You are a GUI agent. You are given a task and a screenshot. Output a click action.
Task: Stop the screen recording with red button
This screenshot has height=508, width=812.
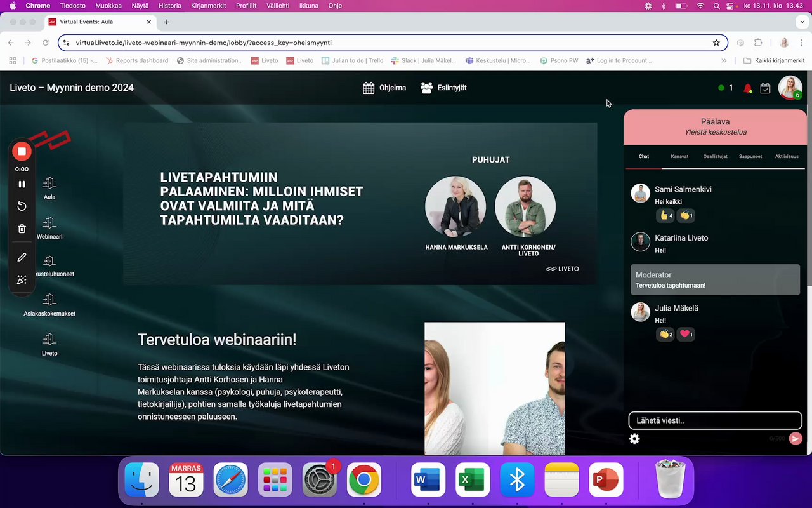(22, 151)
